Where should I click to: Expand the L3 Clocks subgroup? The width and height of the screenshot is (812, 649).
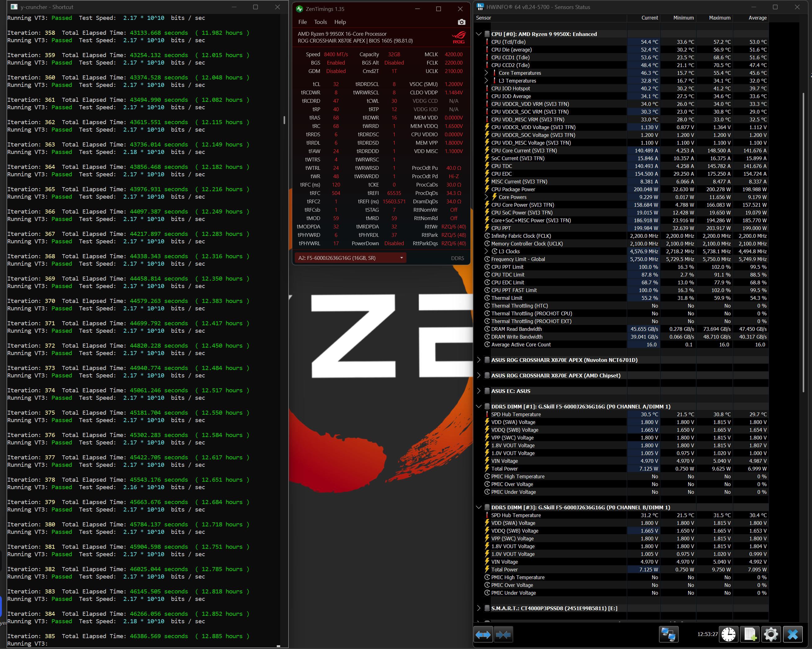point(486,251)
